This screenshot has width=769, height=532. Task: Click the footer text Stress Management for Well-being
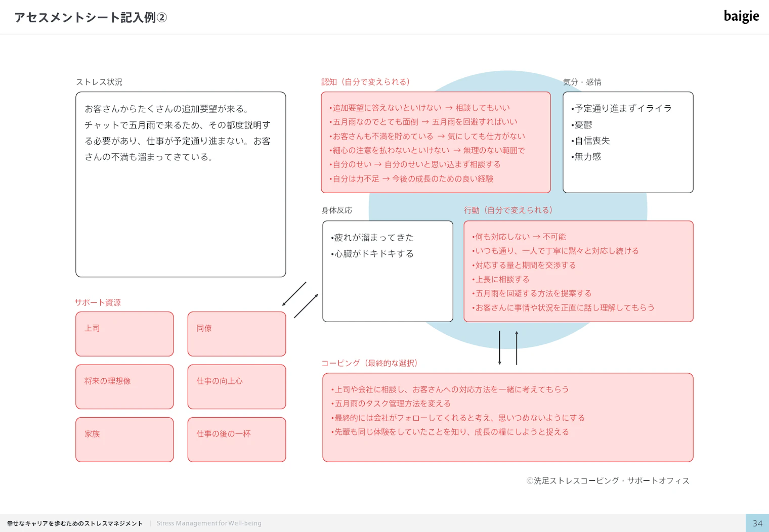pos(209,523)
